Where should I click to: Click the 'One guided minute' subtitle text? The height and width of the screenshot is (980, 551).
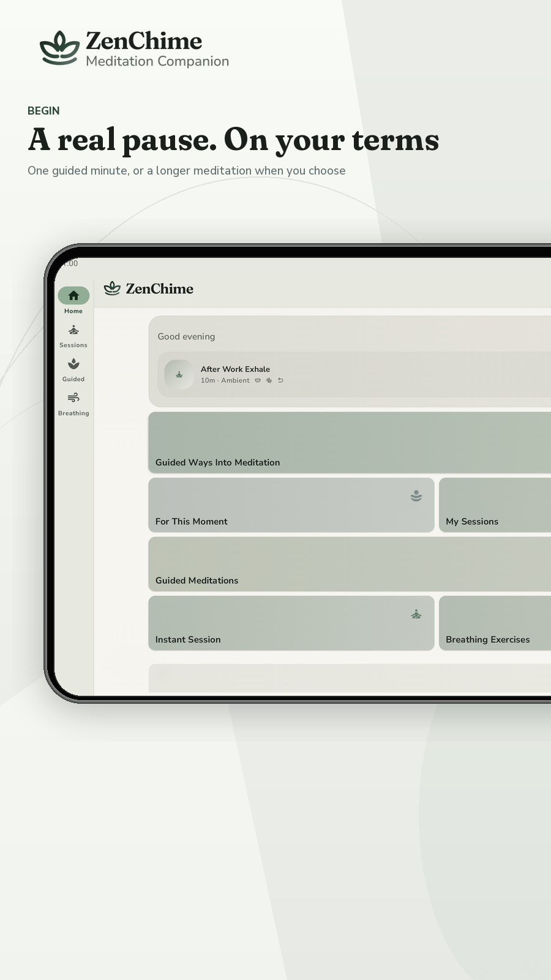[187, 170]
